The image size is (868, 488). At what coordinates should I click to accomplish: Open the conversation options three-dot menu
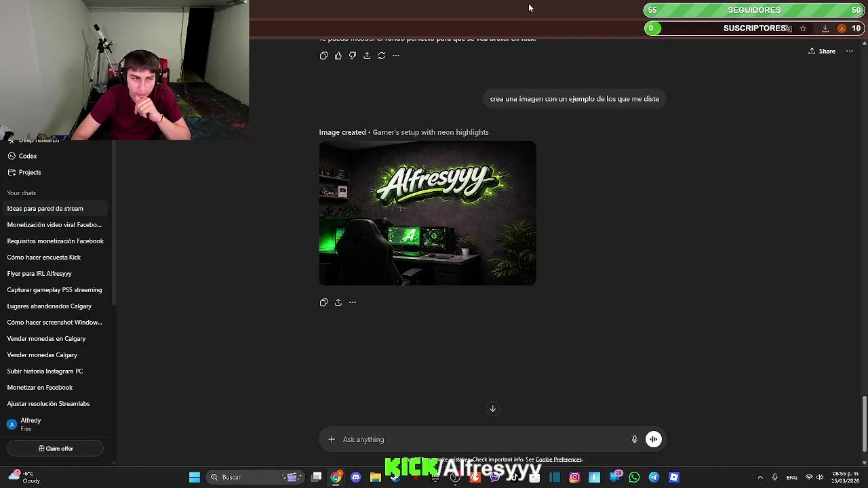click(849, 52)
